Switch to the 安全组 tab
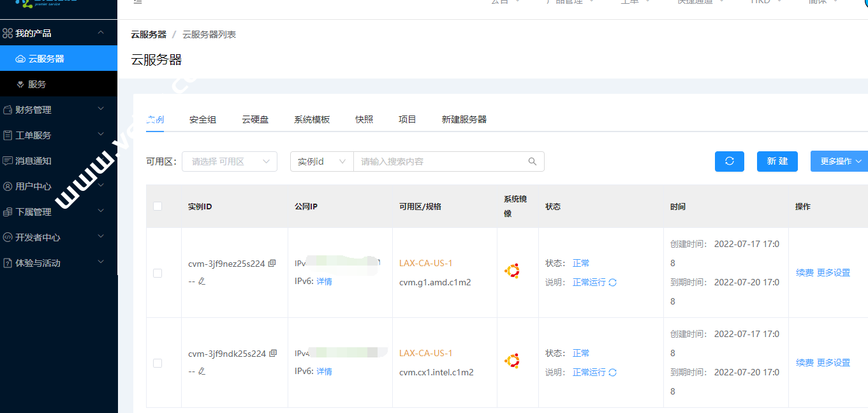868x413 pixels. 203,120
